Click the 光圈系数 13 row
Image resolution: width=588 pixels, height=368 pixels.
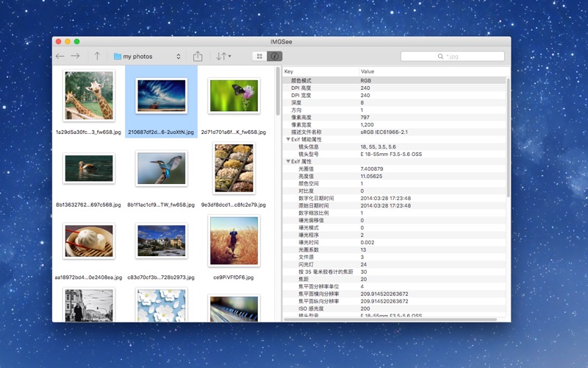coord(395,250)
